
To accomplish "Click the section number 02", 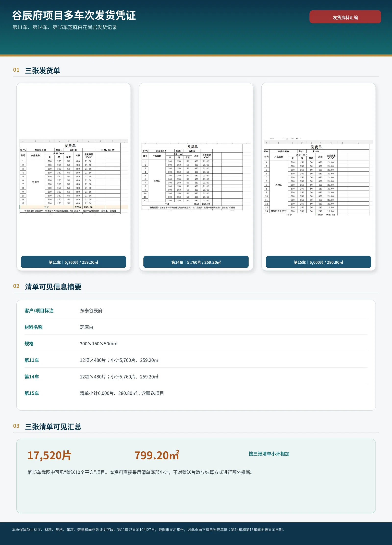I will point(16,286).
